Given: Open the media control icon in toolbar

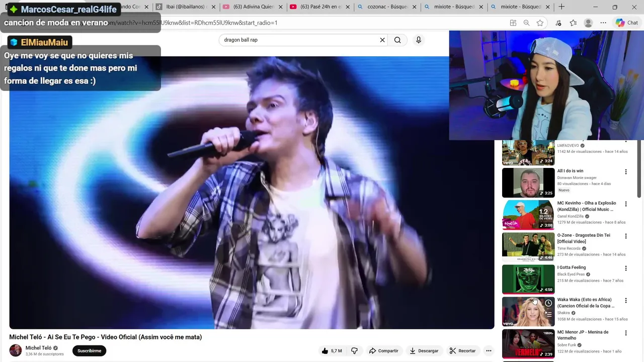Looking at the screenshot, I should coord(558,23).
